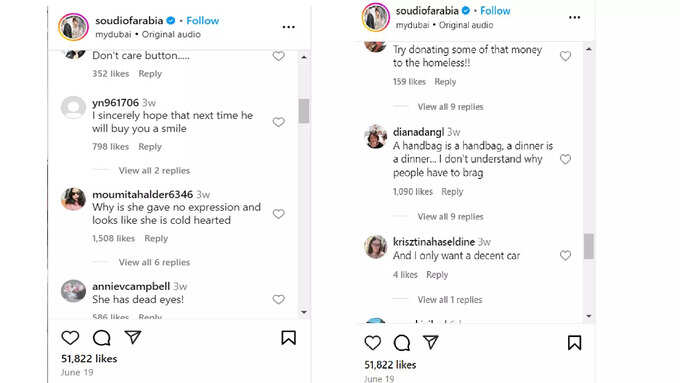This screenshot has height=383, width=680.
Task: Click the left comments scrollbar thumb
Action: point(304,111)
